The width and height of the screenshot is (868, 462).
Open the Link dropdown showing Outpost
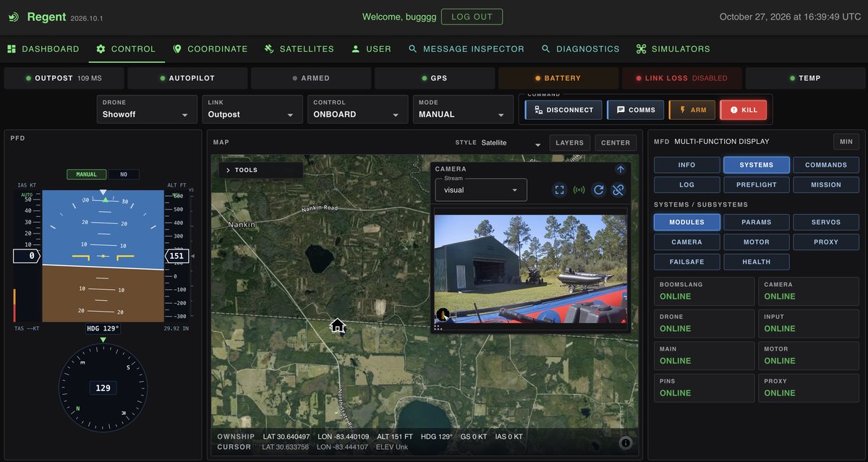(x=252, y=109)
